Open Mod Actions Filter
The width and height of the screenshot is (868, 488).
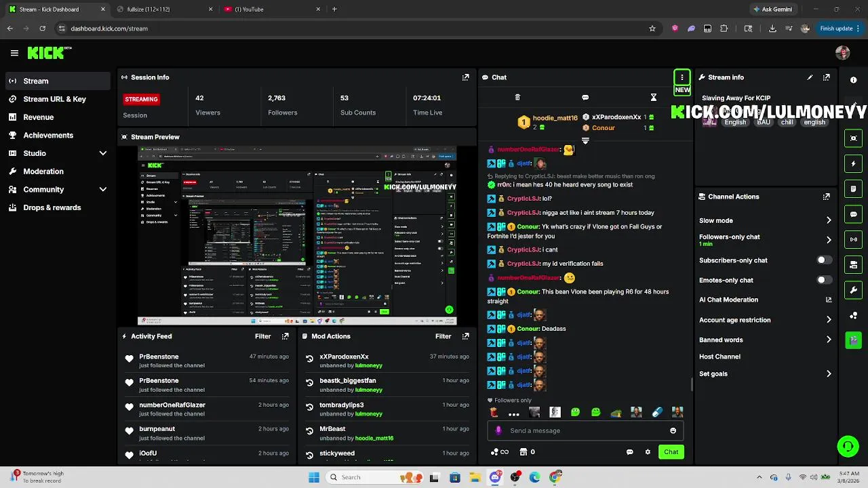point(443,336)
